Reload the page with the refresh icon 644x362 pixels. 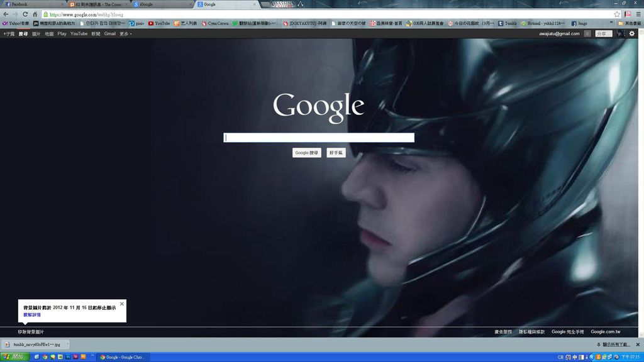point(25,14)
